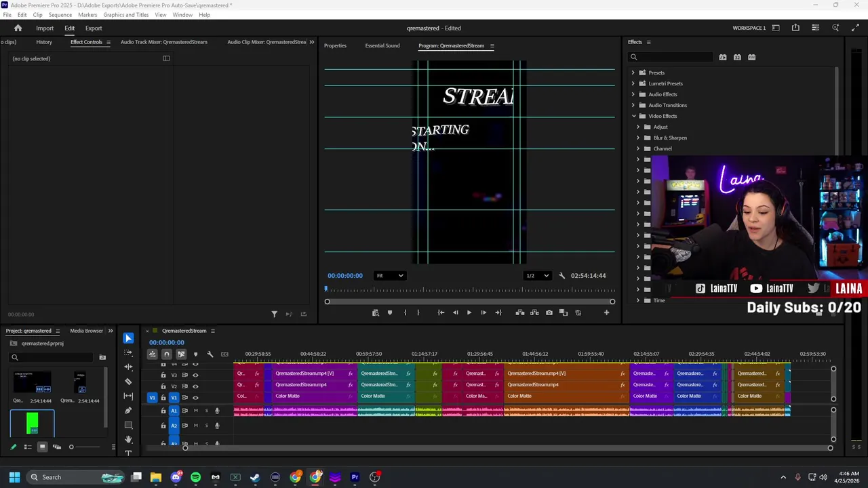Open the Program Monitor button editor plus
Image resolution: width=868 pixels, height=488 pixels.
pyautogui.click(x=606, y=312)
